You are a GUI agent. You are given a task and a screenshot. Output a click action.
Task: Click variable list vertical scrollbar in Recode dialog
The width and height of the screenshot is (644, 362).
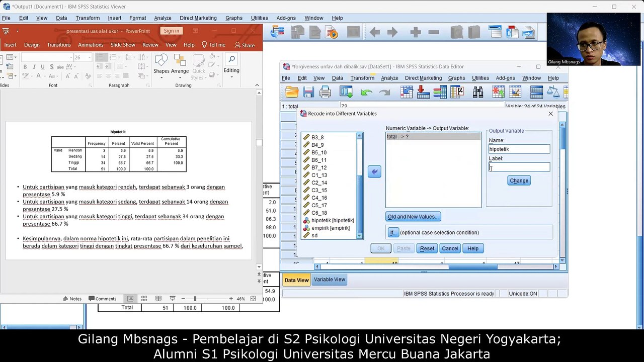pyautogui.click(x=360, y=186)
